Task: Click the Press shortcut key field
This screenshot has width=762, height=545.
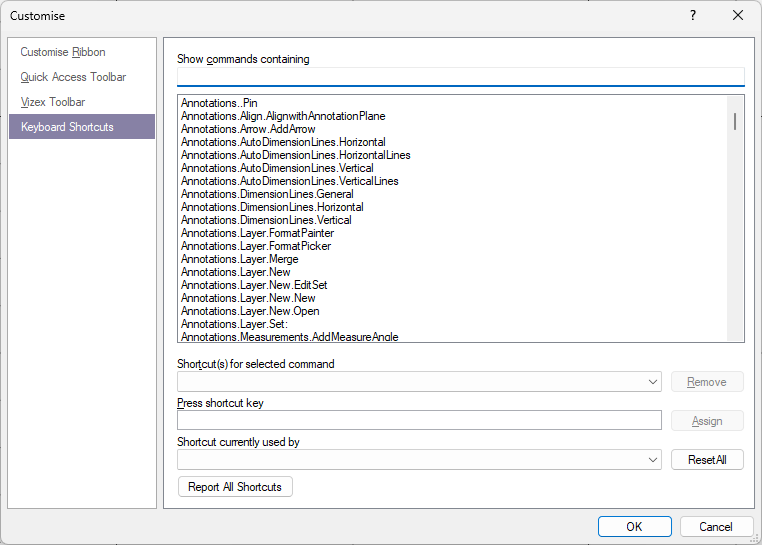Action: point(419,420)
